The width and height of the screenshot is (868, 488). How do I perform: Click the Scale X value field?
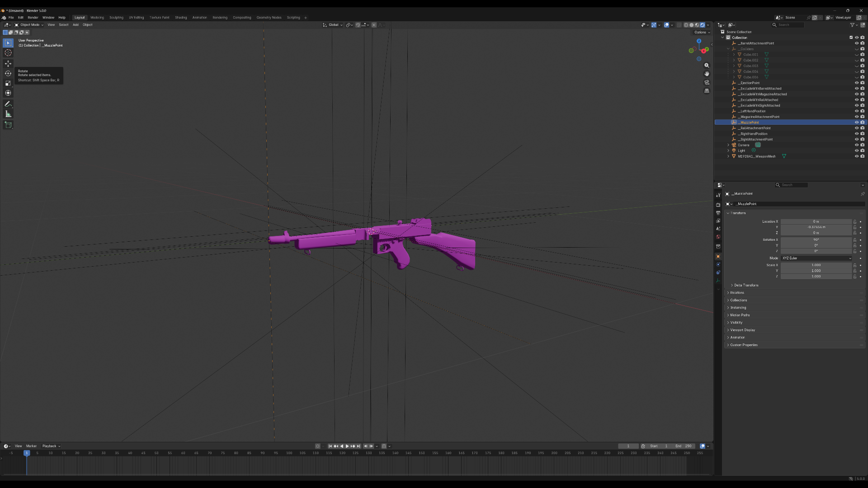point(816,265)
